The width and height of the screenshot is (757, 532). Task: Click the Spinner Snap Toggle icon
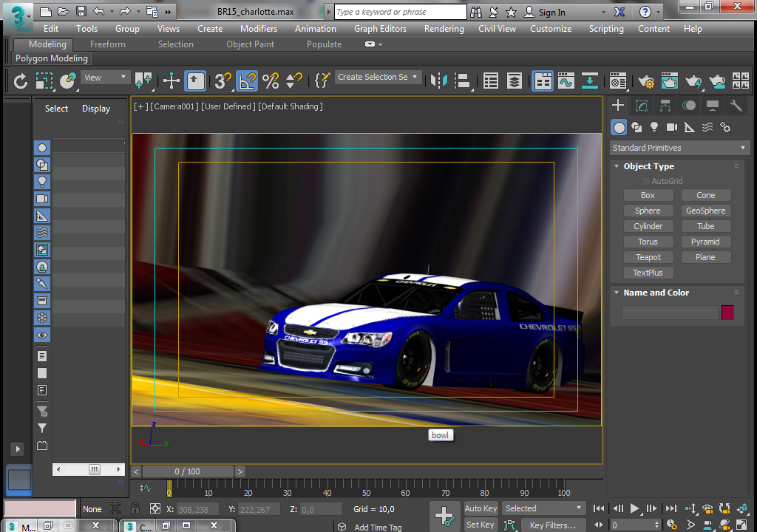[293, 81]
